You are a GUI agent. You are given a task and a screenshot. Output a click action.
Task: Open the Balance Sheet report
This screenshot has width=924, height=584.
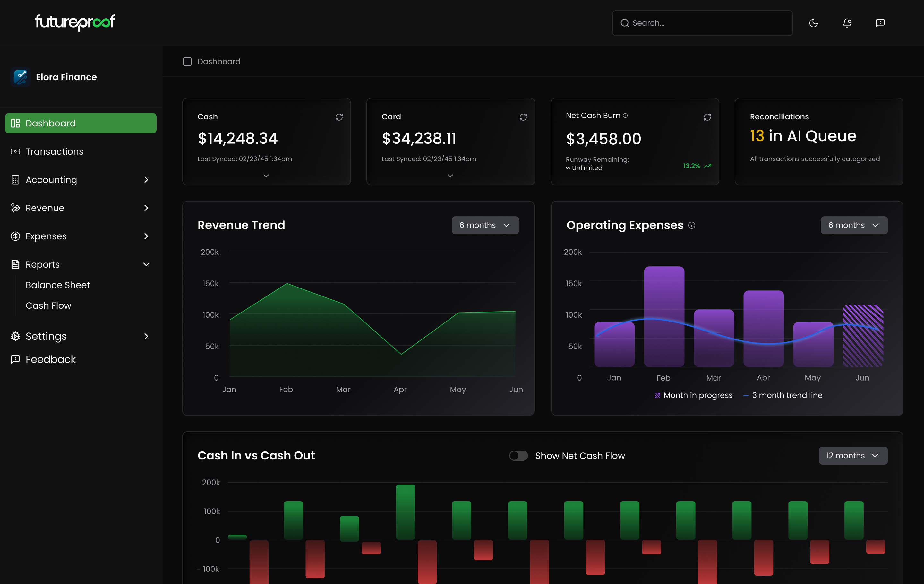(x=57, y=285)
